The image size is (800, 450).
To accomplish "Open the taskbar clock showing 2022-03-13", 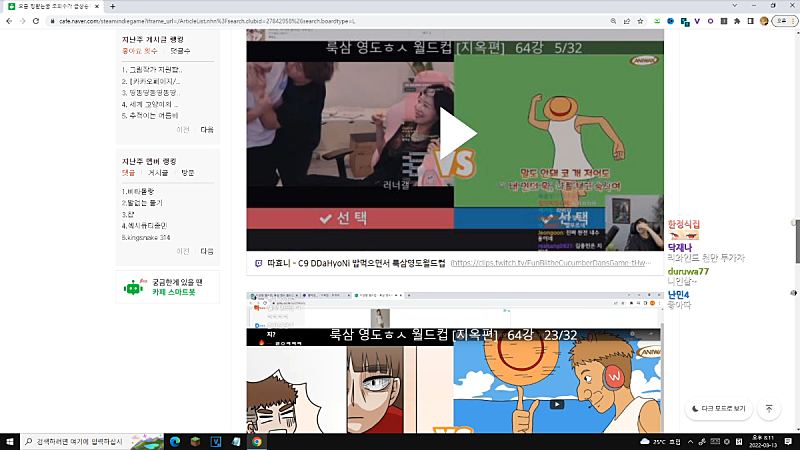I will pyautogui.click(x=763, y=442).
